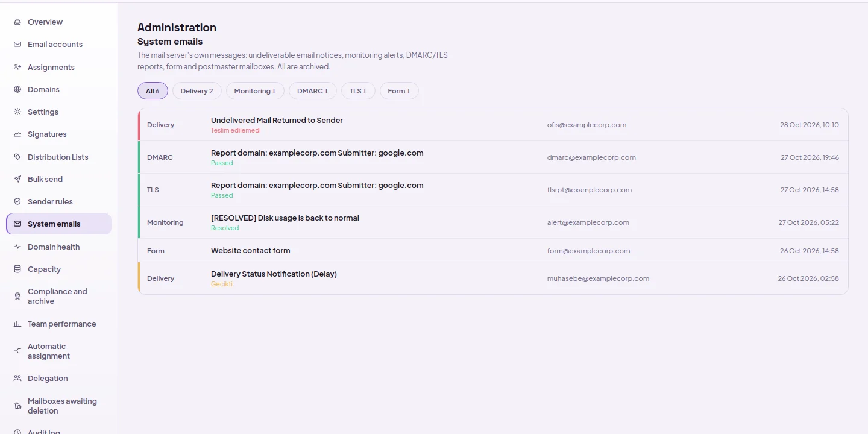The height and width of the screenshot is (434, 868).
Task: Filter by the Monitoring 1 chip
Action: point(255,91)
